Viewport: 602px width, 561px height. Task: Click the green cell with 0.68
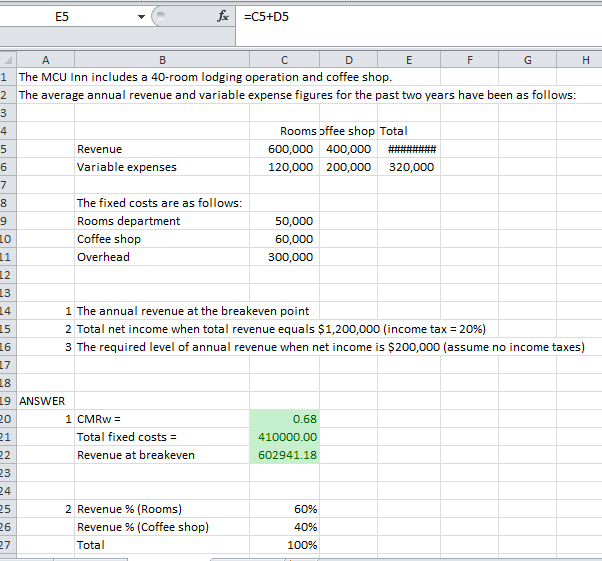[x=284, y=419]
